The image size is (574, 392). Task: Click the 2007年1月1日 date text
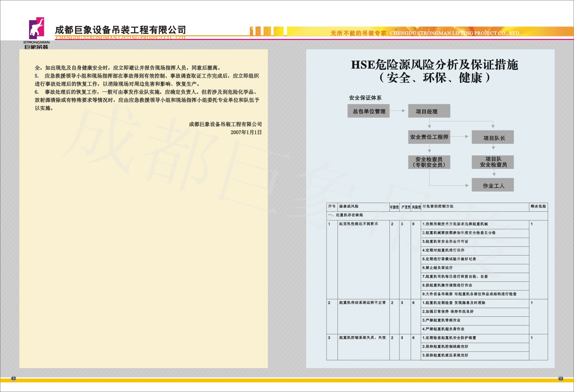(x=246, y=132)
